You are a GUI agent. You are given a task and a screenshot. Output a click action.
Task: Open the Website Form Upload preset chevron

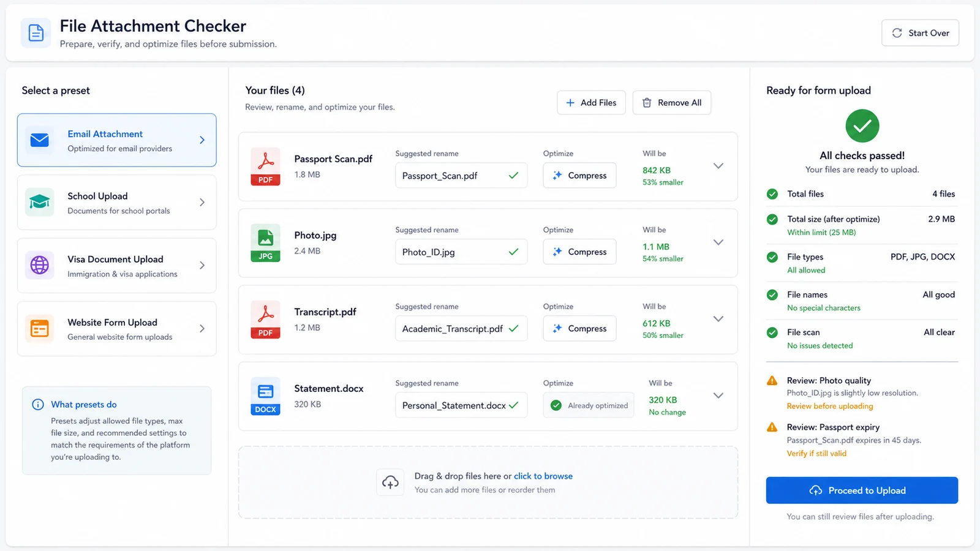202,328
